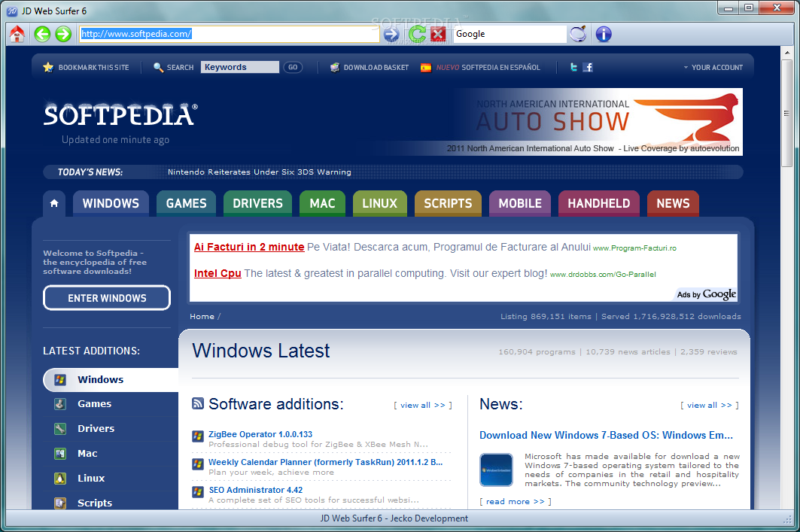Open the blue info icon
Image resolution: width=800 pixels, height=532 pixels.
point(604,34)
